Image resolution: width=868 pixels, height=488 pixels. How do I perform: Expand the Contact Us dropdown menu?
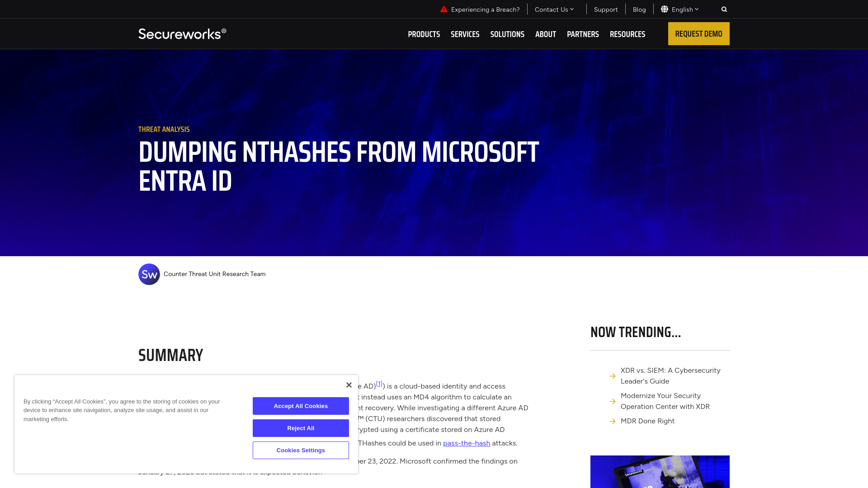coord(554,9)
